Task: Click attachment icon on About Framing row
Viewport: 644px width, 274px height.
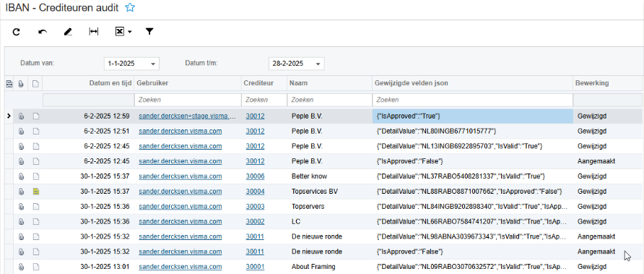Action: coord(21,267)
